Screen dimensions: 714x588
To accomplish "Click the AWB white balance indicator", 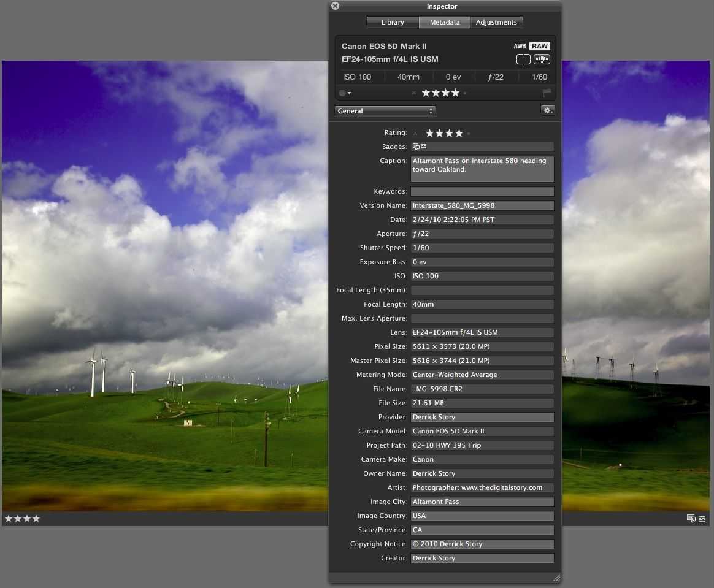I will (x=520, y=46).
